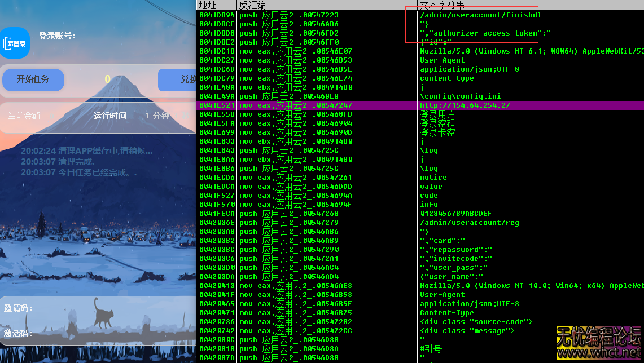Click the partially visible 兑换 button

(177, 79)
